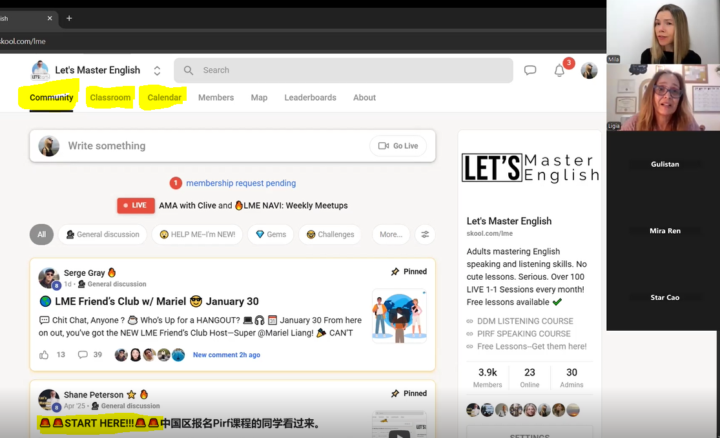Open skool.com/lme sidebar link
This screenshot has height=438, width=720.
tap(489, 233)
